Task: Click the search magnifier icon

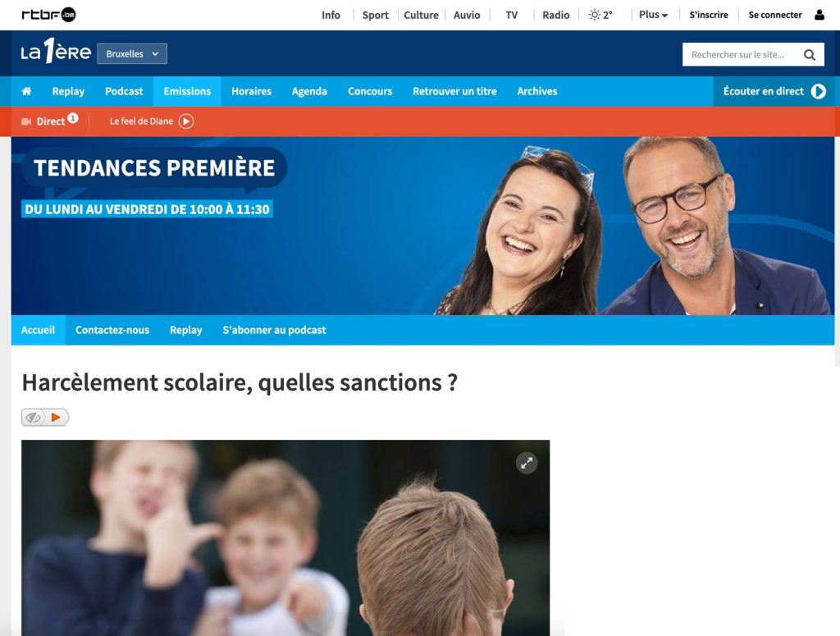Action: click(x=810, y=55)
